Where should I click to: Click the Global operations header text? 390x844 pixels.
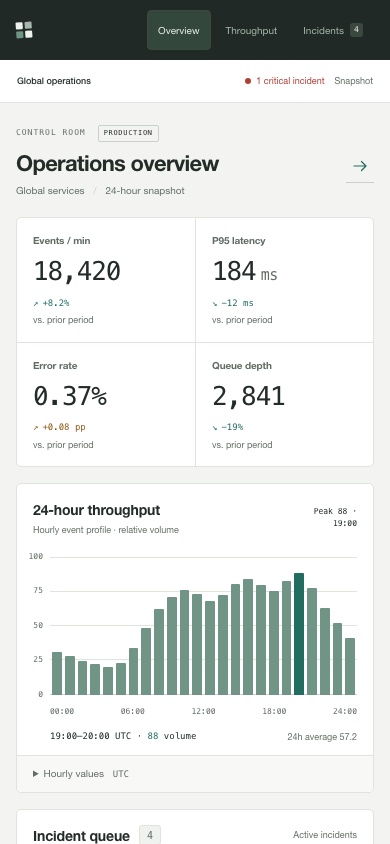[54, 81]
